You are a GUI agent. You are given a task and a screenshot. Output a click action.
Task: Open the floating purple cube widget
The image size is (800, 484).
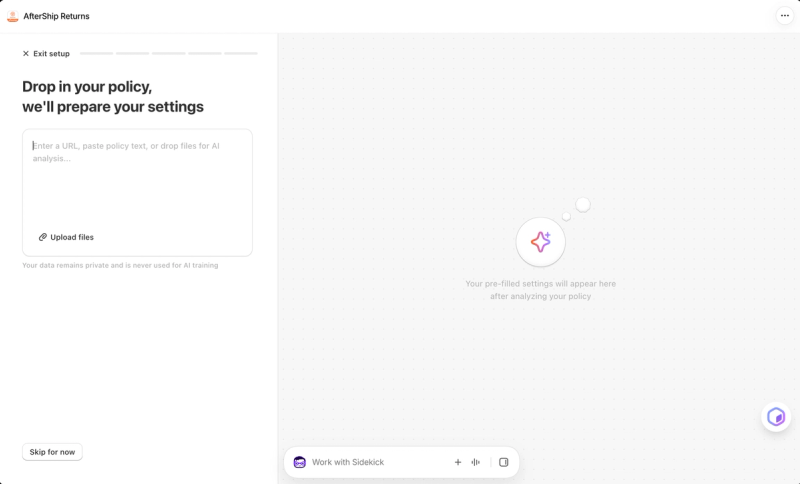point(776,417)
